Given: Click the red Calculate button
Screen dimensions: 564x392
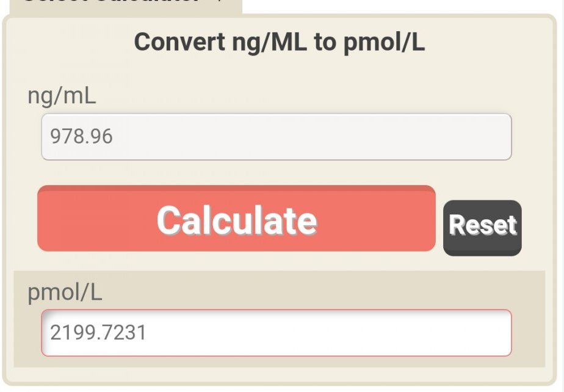Looking at the screenshot, I should pyautogui.click(x=236, y=219).
